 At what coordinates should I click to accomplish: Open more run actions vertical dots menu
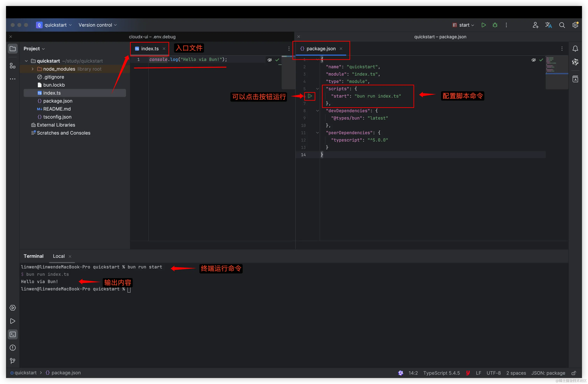pyautogui.click(x=506, y=25)
